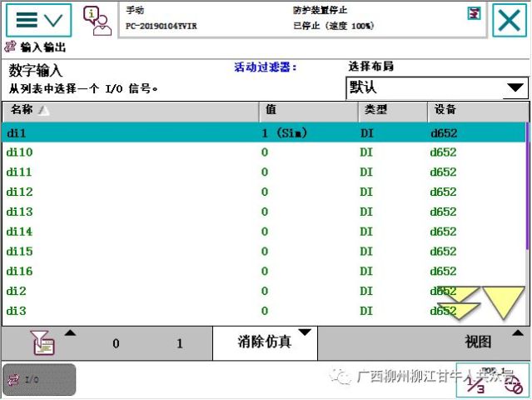The height and width of the screenshot is (400, 532).
Task: Select signal row di1
Action: (x=264, y=132)
